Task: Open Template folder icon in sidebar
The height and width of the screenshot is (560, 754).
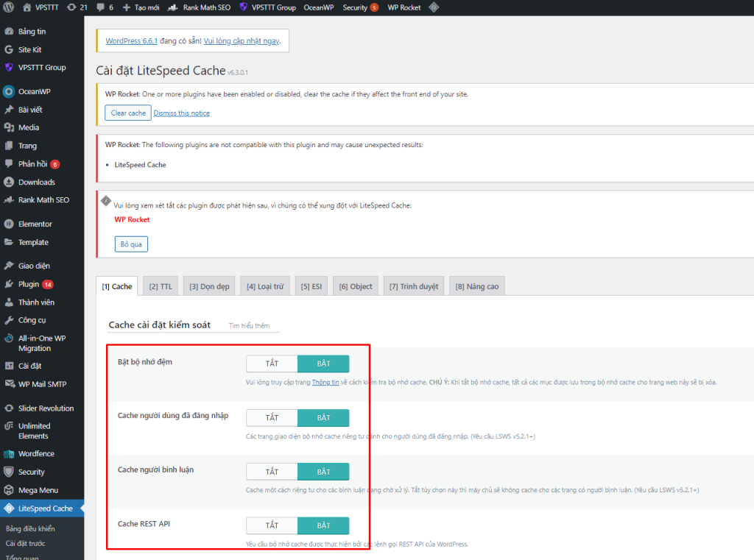Action: [x=9, y=242]
